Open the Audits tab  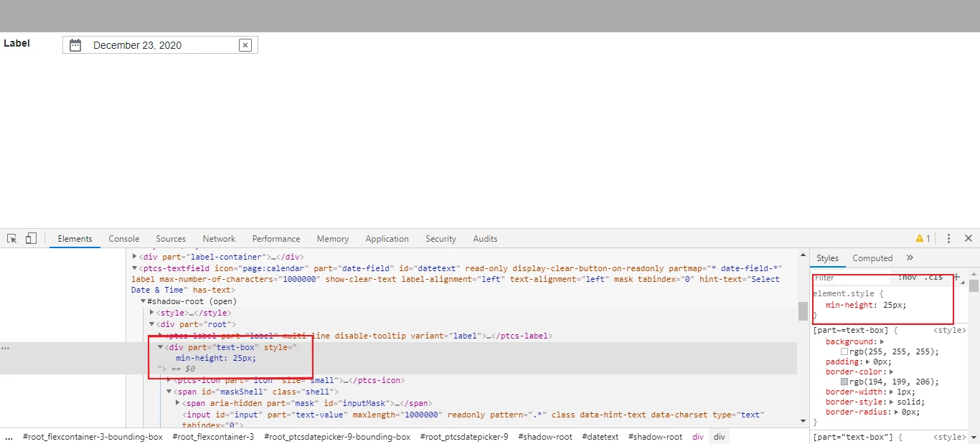(x=485, y=239)
